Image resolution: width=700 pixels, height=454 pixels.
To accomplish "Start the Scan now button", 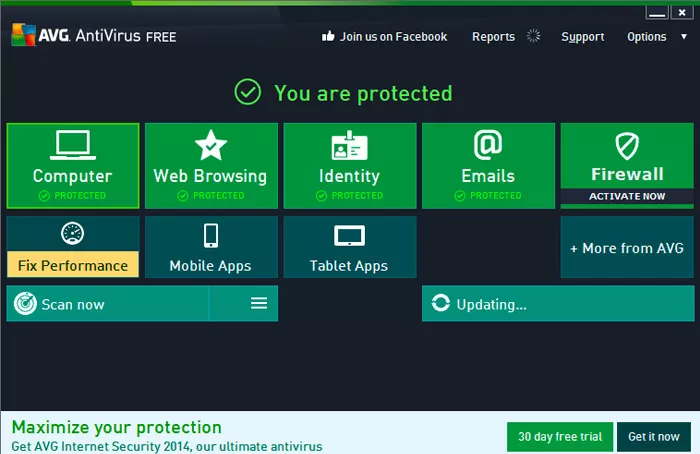I will coord(108,304).
